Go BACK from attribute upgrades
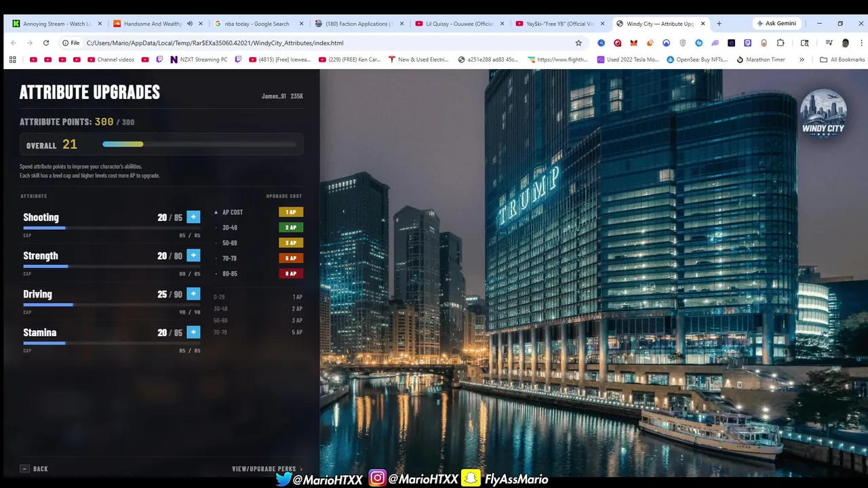Viewport: 868px width, 488px height. (x=34, y=468)
